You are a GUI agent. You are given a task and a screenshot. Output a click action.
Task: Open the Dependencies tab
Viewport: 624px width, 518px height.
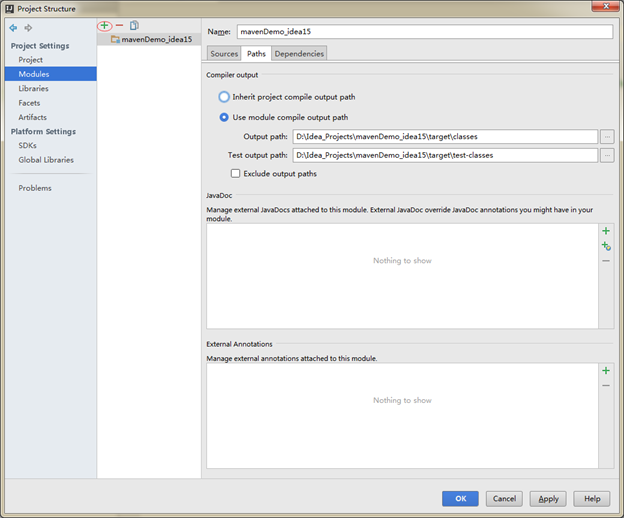pyautogui.click(x=299, y=54)
